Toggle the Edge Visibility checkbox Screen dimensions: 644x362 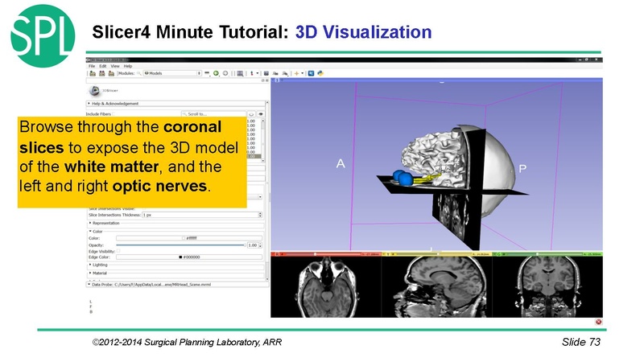[118, 251]
